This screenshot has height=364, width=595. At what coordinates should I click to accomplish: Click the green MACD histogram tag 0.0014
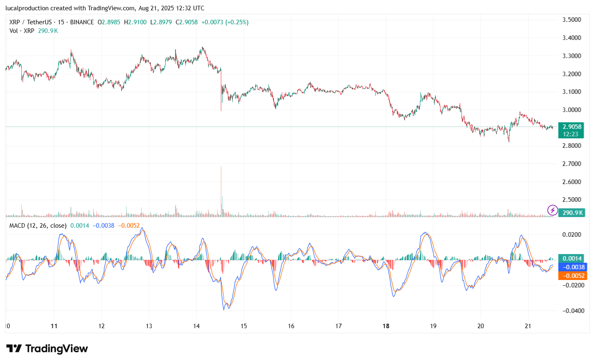[572, 259]
